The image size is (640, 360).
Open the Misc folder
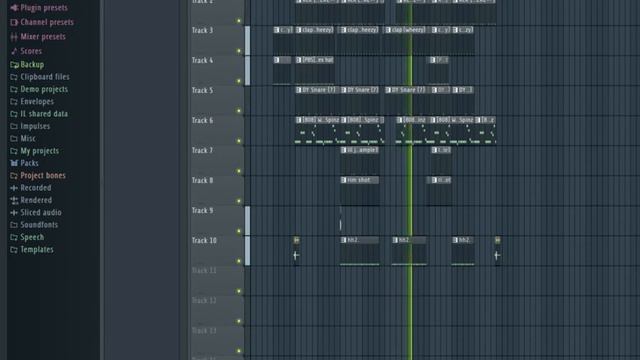tap(23, 139)
